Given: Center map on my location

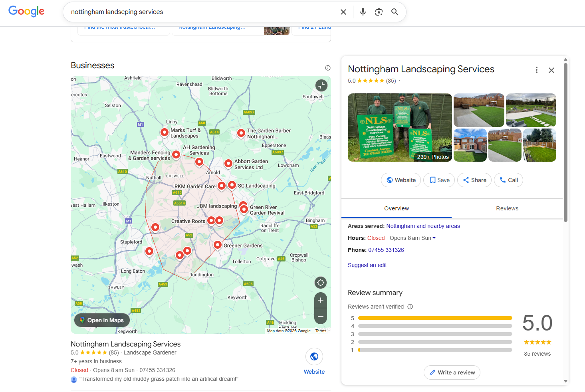Looking at the screenshot, I should pyautogui.click(x=320, y=283).
